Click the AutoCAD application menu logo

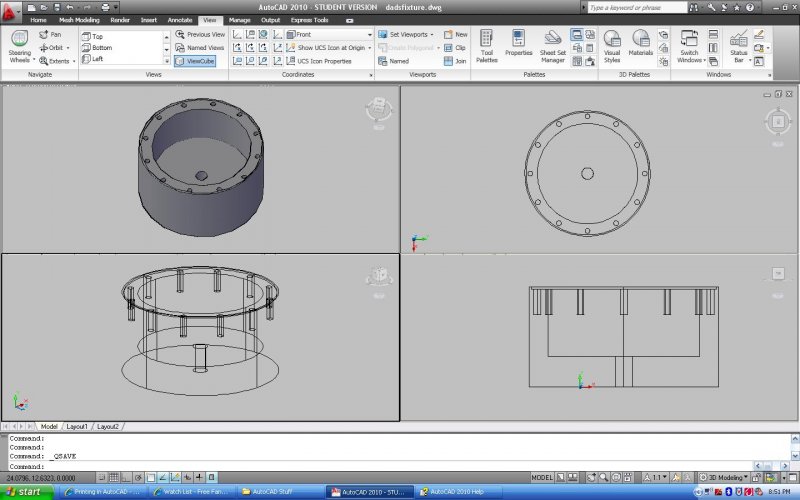[x=11, y=9]
